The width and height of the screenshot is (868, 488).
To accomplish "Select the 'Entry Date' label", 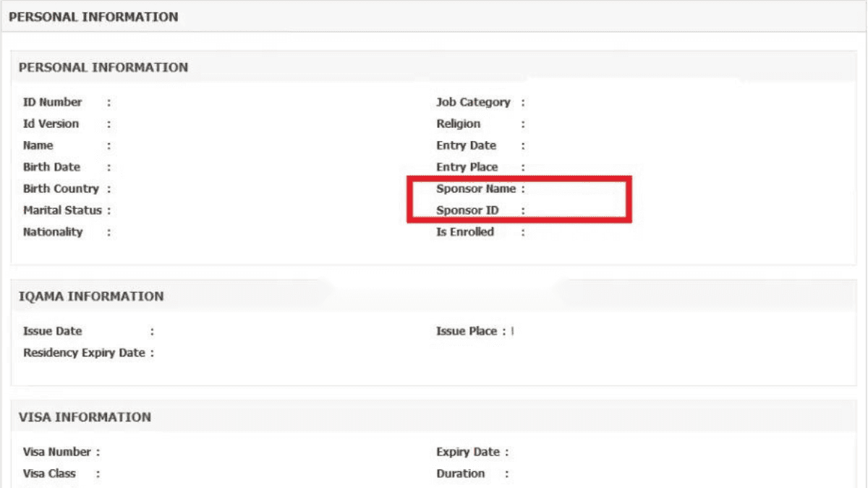I will point(467,145).
